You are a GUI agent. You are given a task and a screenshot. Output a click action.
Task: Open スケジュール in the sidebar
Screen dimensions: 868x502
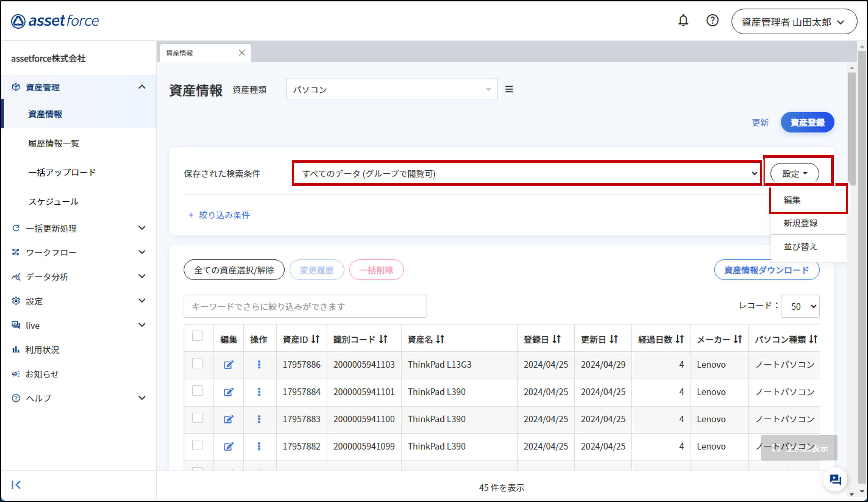point(53,202)
